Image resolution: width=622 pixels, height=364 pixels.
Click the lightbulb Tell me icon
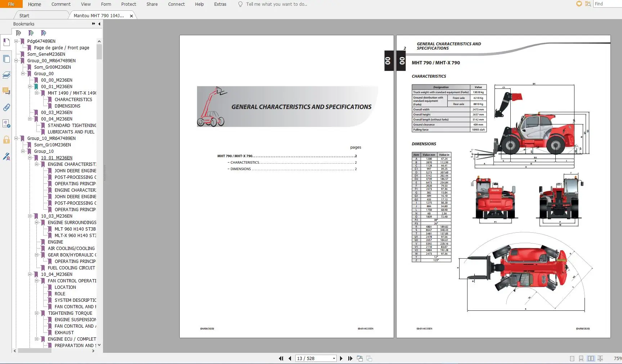240,4
